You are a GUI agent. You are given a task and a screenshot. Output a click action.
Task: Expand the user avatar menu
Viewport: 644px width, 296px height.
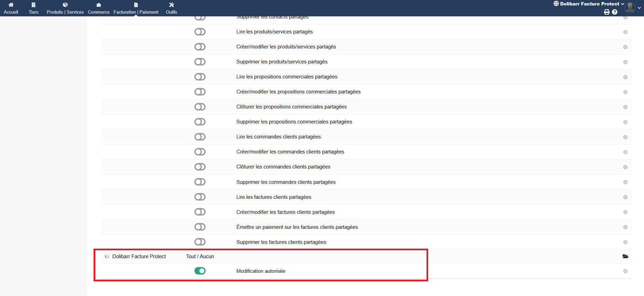pyautogui.click(x=631, y=7)
